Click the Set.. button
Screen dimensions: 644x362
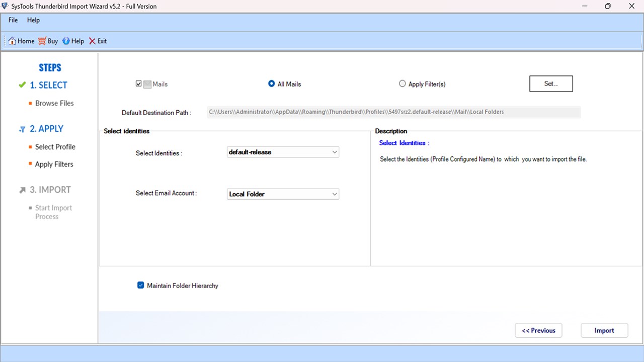(551, 84)
